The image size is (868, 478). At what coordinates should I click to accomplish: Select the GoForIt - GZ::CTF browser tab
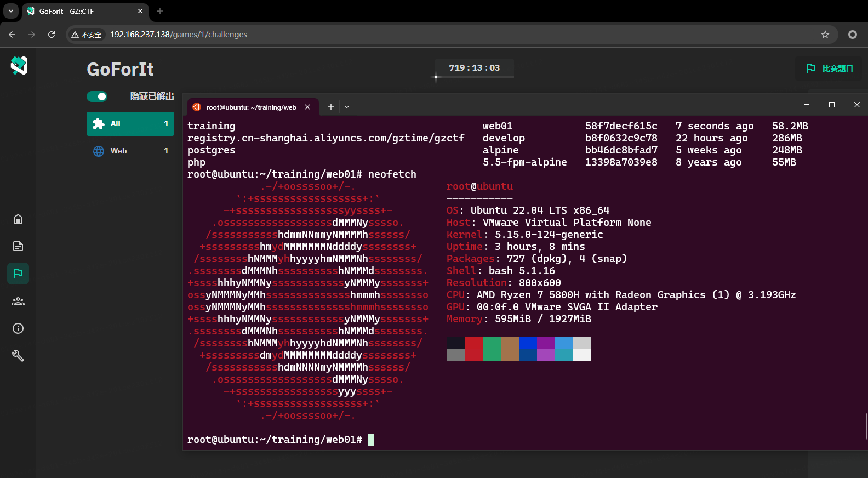(x=85, y=11)
